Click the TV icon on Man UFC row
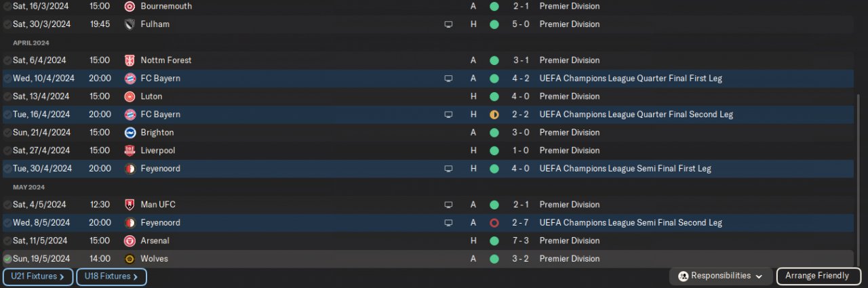Screen dimensions: 868x288 [x=448, y=205]
